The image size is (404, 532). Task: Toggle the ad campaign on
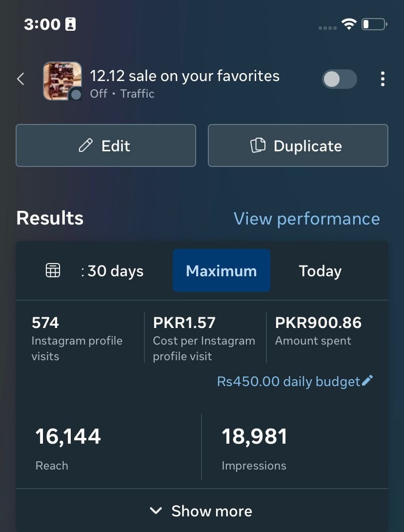pyautogui.click(x=340, y=79)
